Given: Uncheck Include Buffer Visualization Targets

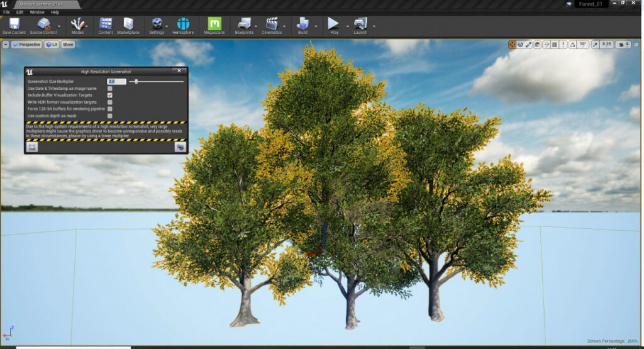Looking at the screenshot, I should (110, 96).
